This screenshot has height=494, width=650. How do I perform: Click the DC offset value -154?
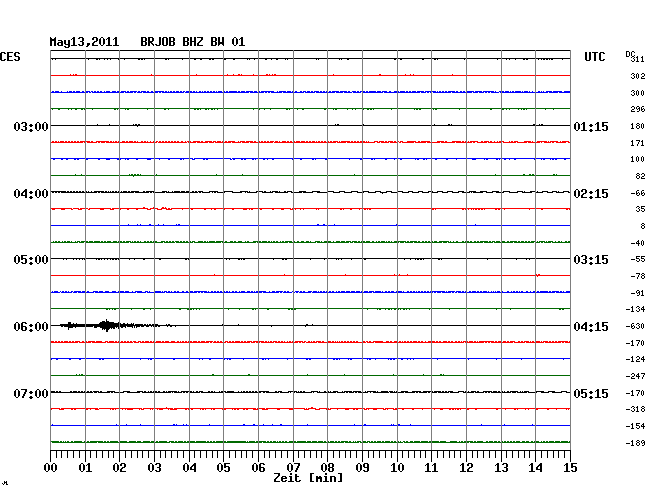(x=635, y=426)
